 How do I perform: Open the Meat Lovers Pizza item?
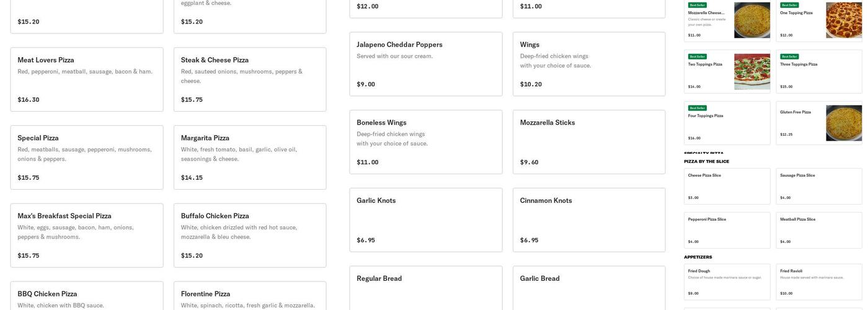tap(87, 79)
